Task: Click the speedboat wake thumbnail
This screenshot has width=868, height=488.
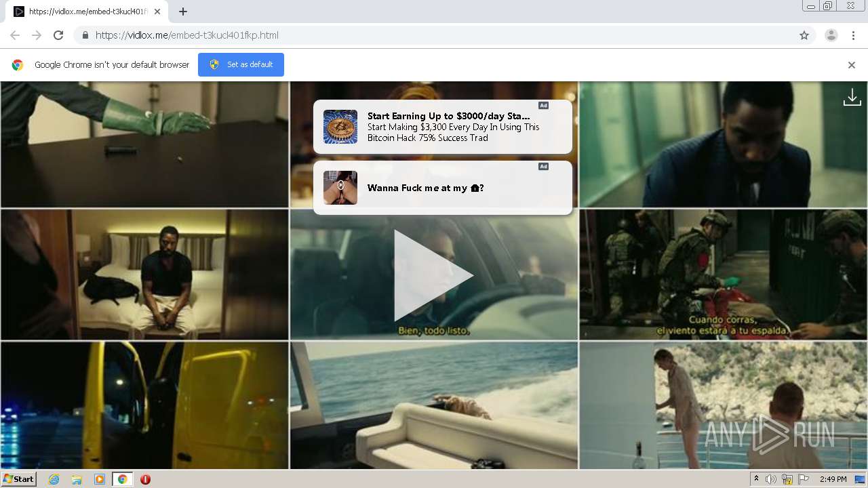Action: pos(434,405)
